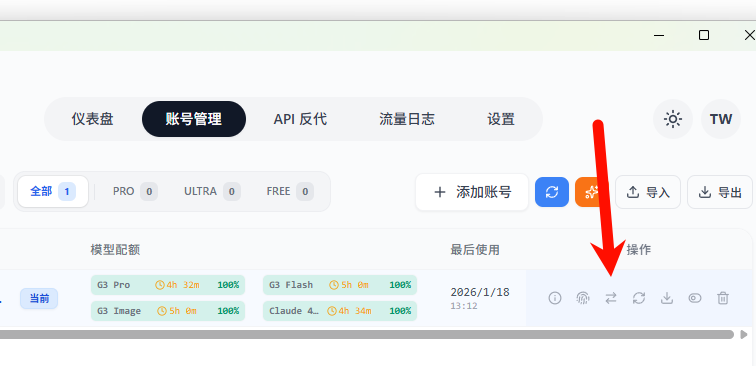Click the Claude 4 quota bar

(340, 311)
